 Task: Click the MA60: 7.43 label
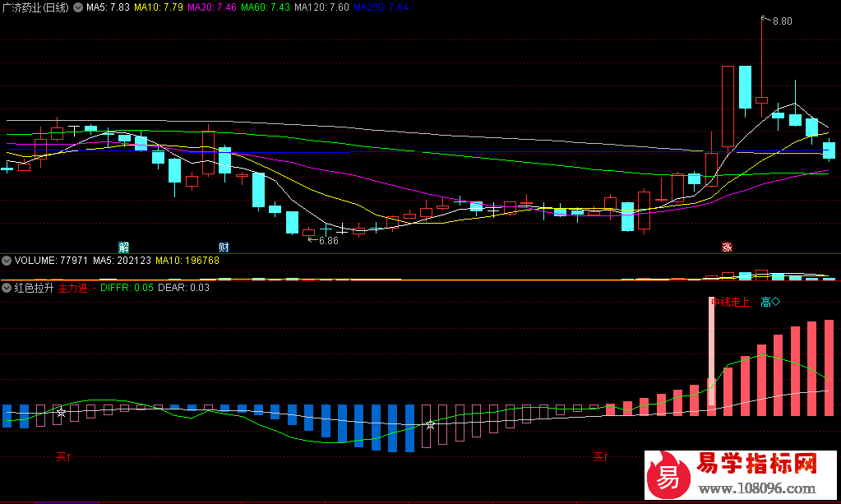(x=266, y=7)
